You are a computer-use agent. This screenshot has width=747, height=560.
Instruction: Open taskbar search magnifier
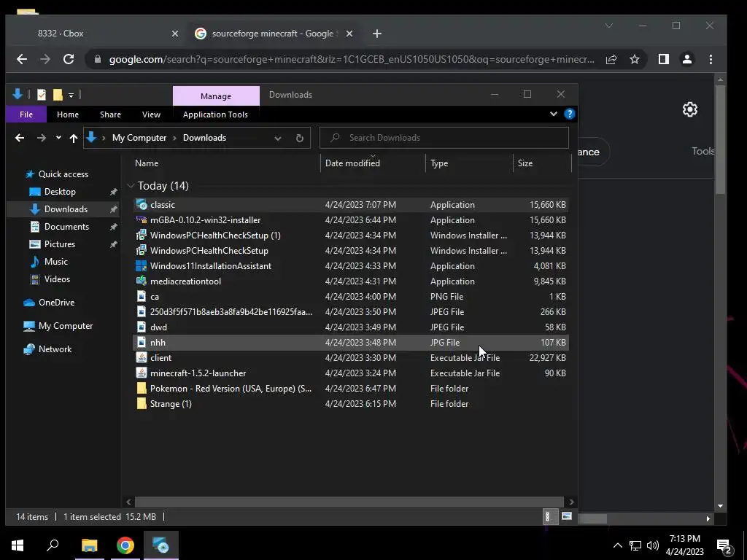coord(53,545)
